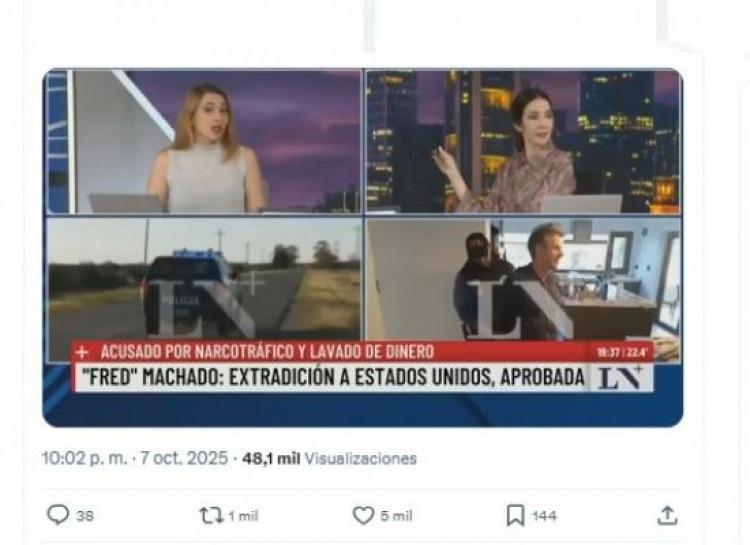Open the share upload icon
This screenshot has height=545, width=750.
[x=667, y=515]
